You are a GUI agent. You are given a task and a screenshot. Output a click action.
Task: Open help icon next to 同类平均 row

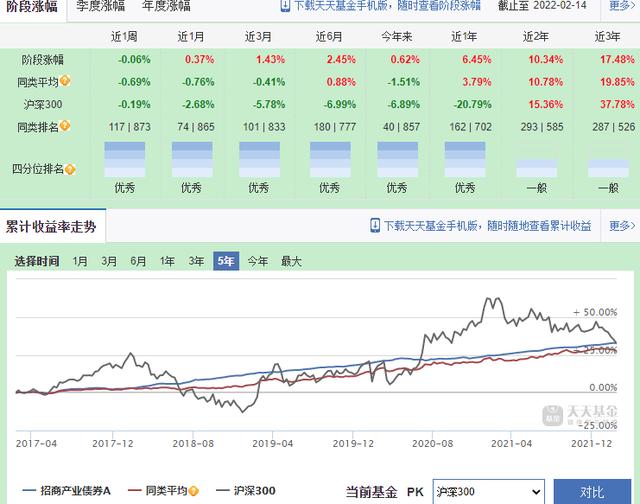pyautogui.click(x=65, y=81)
